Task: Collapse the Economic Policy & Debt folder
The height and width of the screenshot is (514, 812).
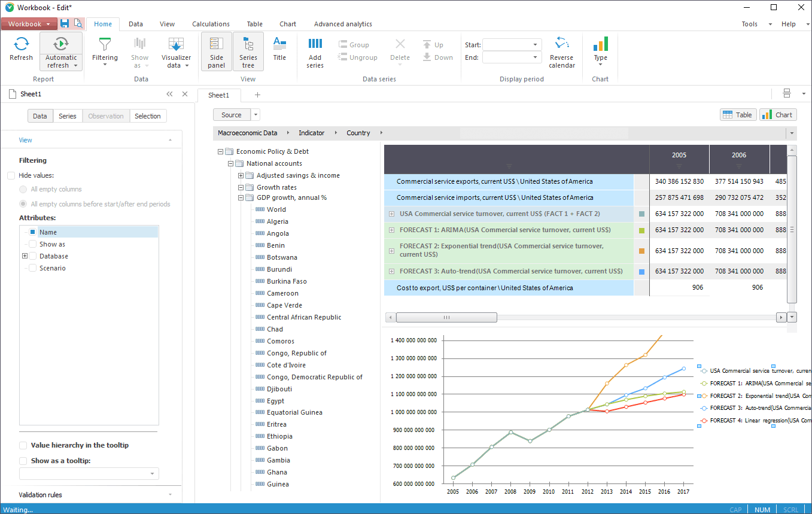Action: (220, 152)
